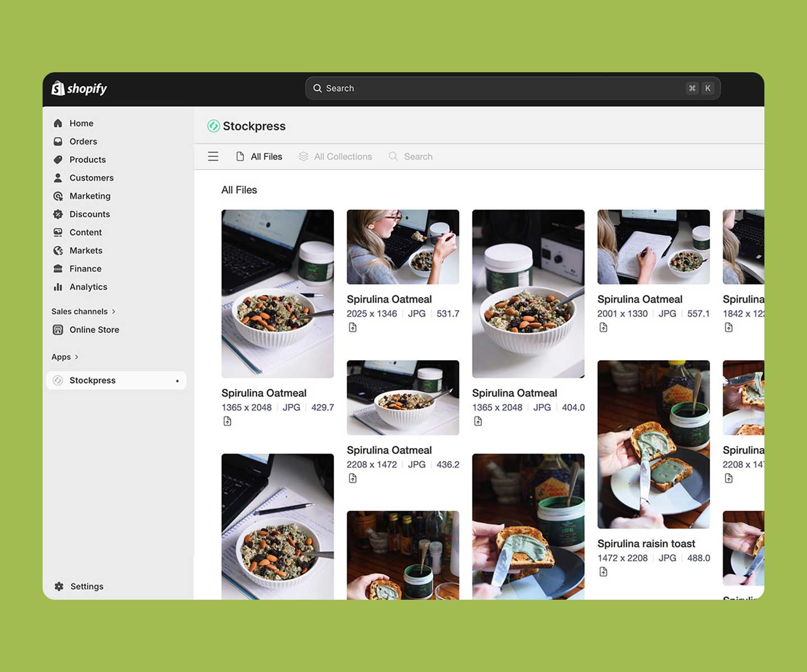
Task: Click the Stockpress logo in app header
Action: pyautogui.click(x=213, y=126)
